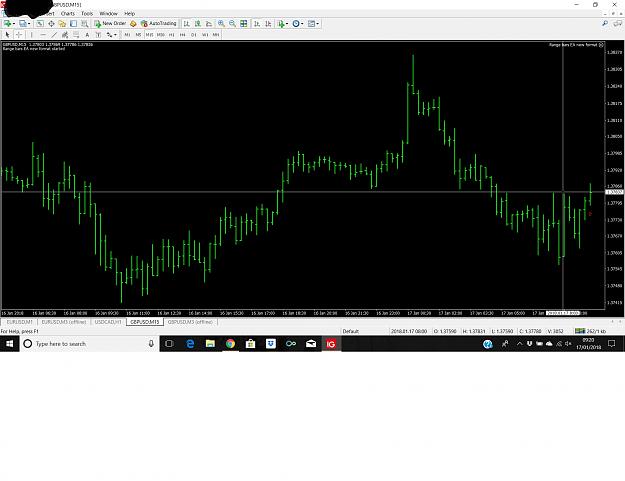Open Dropbox from the taskbar
This screenshot has height=481, width=625.
[271, 344]
